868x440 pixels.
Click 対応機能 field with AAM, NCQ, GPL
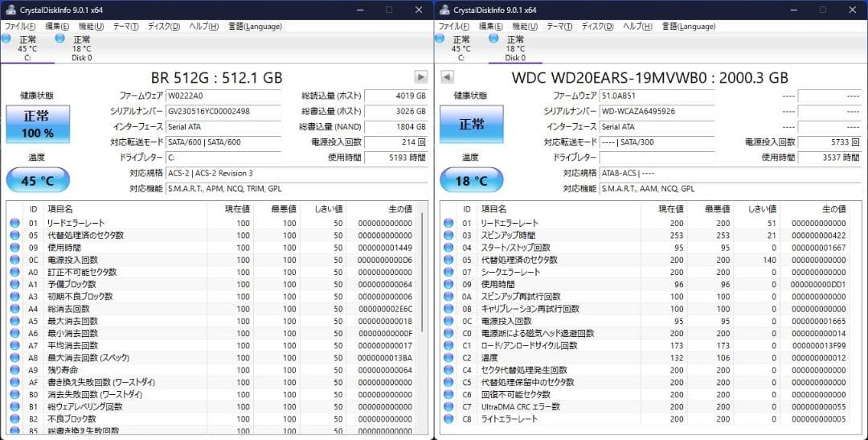730,188
